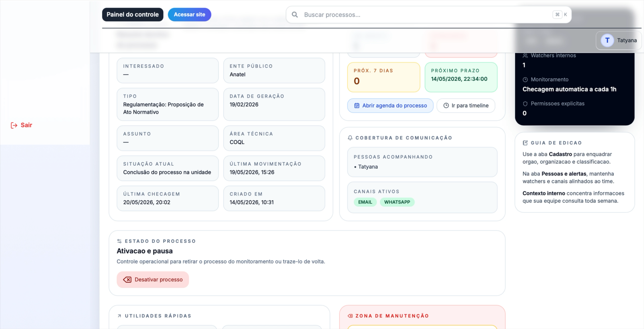Click Tatyana in Pessoas Acompanhando list
This screenshot has width=644, height=329.
click(x=368, y=167)
